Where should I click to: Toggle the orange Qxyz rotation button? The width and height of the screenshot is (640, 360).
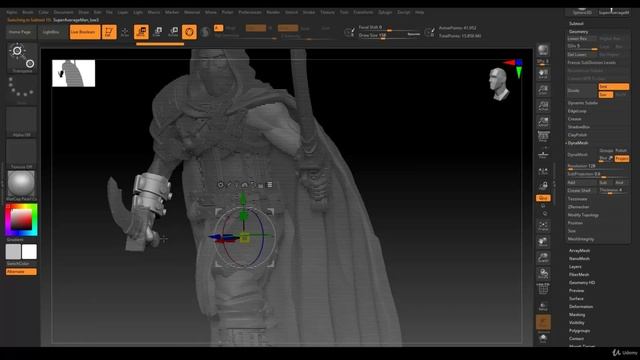543,198
